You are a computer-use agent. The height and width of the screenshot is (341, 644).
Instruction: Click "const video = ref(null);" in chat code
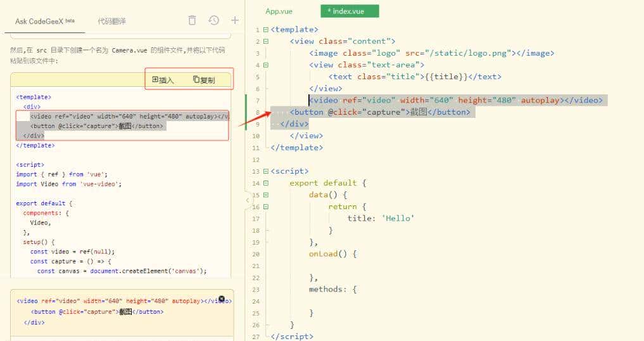[x=72, y=252]
